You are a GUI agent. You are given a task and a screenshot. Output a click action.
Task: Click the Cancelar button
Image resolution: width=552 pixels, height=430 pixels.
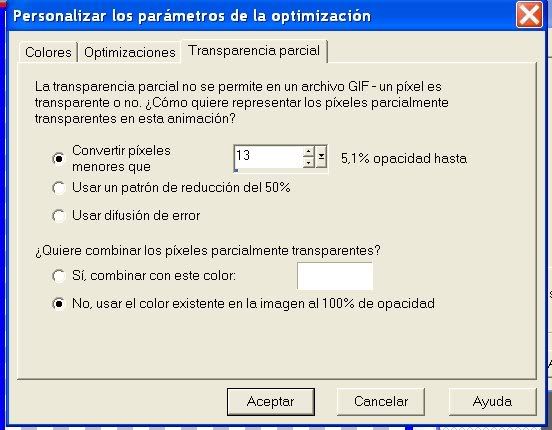click(381, 401)
